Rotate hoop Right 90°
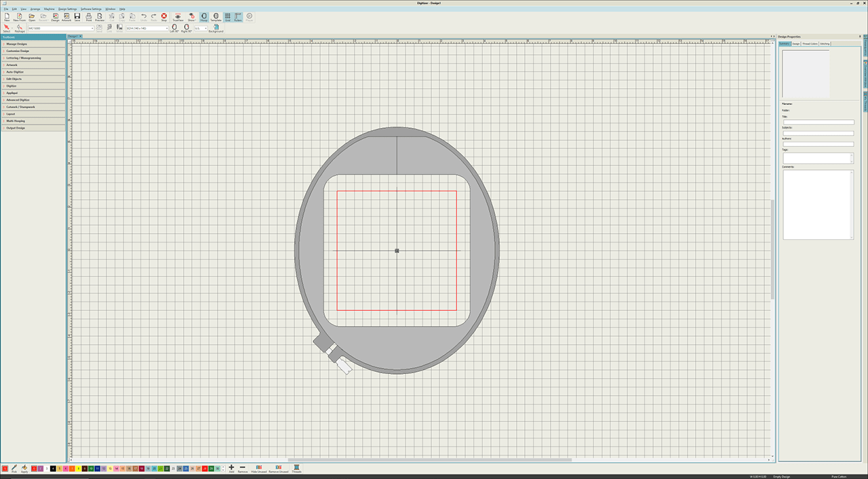Viewport: 868px width, 479px height. click(186, 28)
